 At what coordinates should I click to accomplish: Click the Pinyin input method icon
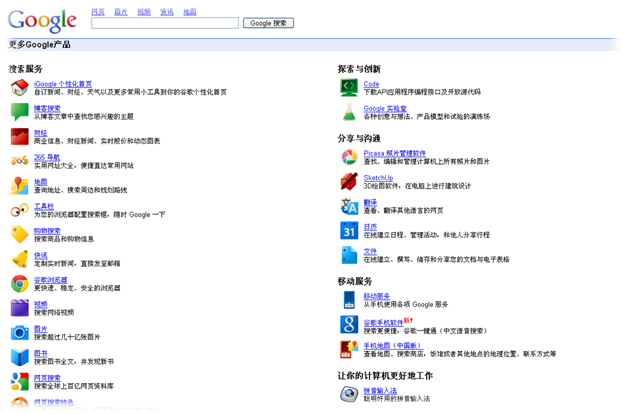(349, 394)
